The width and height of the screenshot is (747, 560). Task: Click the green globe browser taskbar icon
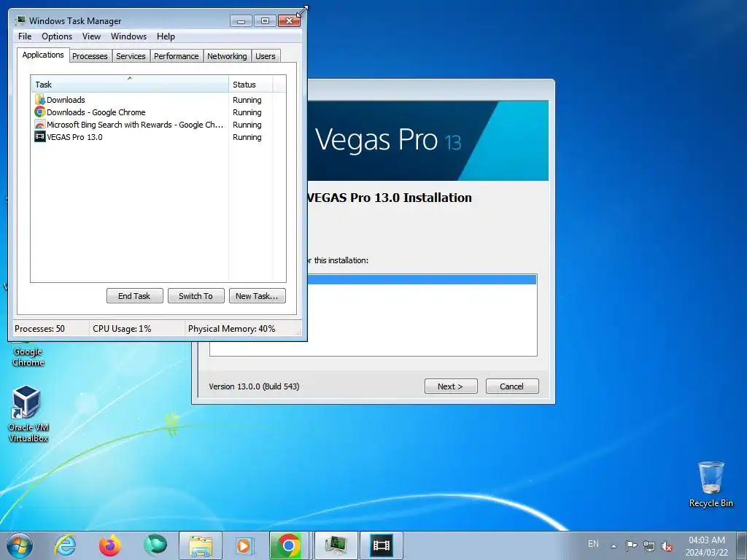coord(155,545)
